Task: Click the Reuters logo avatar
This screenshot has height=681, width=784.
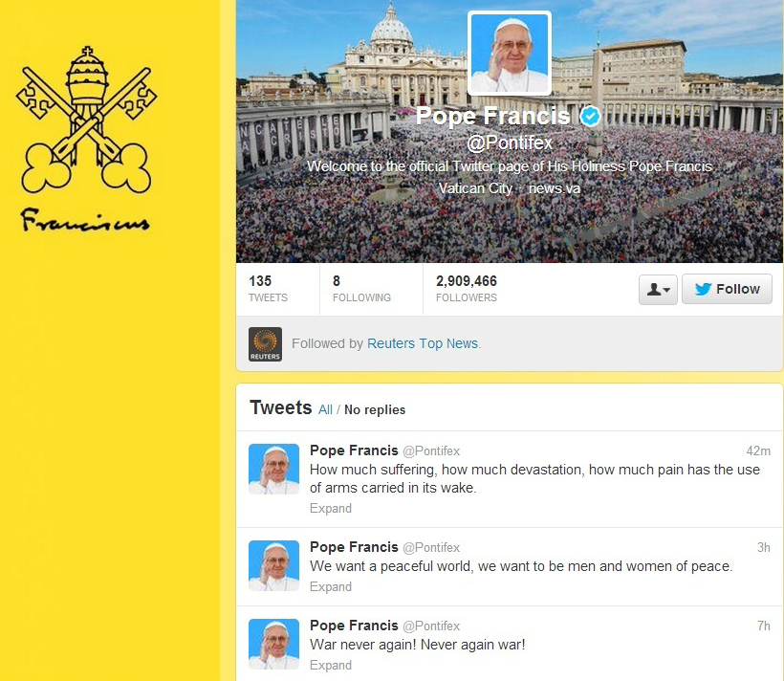Action: pyautogui.click(x=265, y=344)
